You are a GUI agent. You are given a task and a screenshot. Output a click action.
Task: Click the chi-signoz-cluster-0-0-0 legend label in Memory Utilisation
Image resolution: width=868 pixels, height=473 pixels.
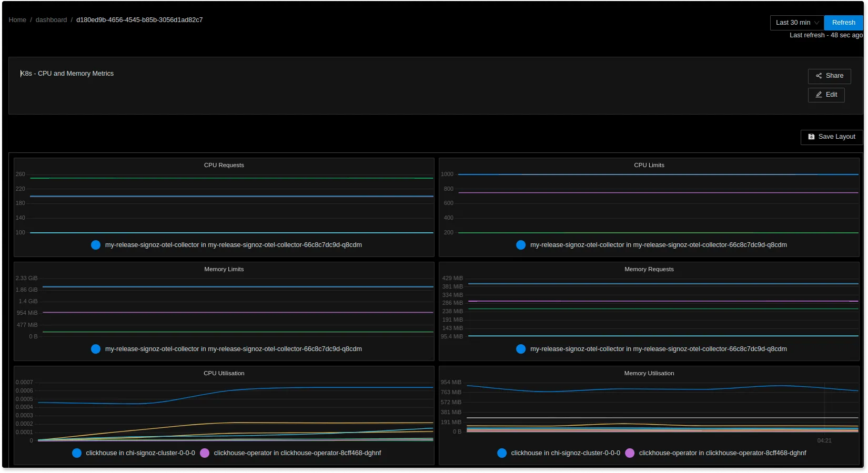point(566,453)
